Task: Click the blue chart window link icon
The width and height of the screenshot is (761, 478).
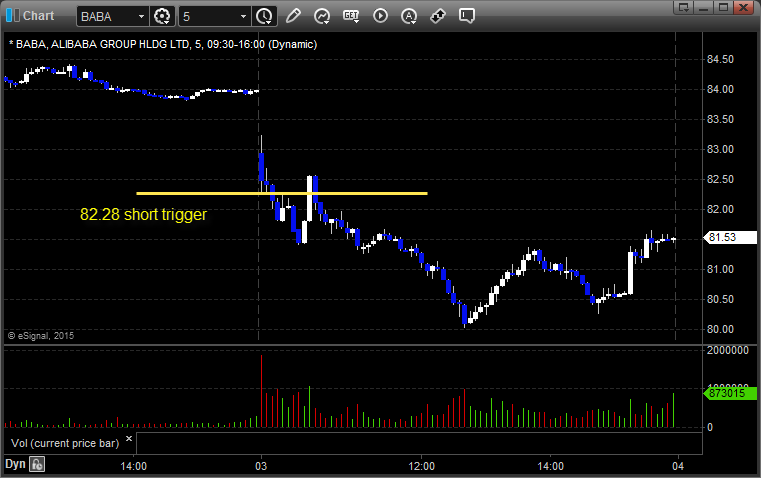Action: point(13,16)
